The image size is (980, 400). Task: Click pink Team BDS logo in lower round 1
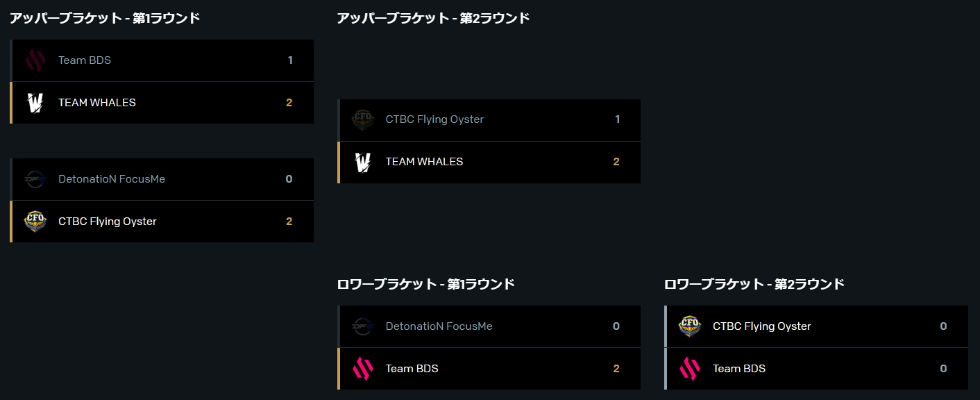tap(363, 369)
